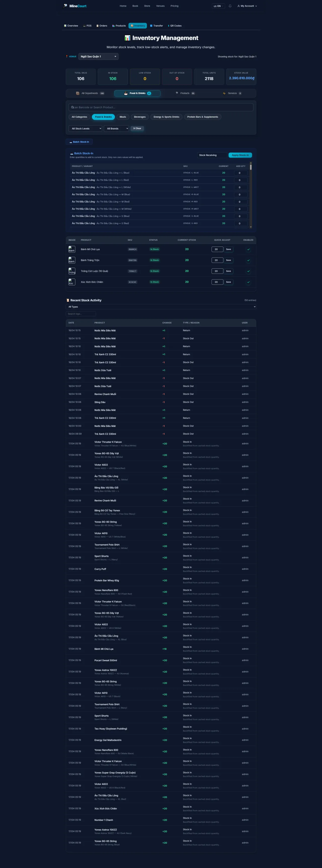Open the My Account menu
The height and width of the screenshot is (868, 322).
tap(247, 6)
